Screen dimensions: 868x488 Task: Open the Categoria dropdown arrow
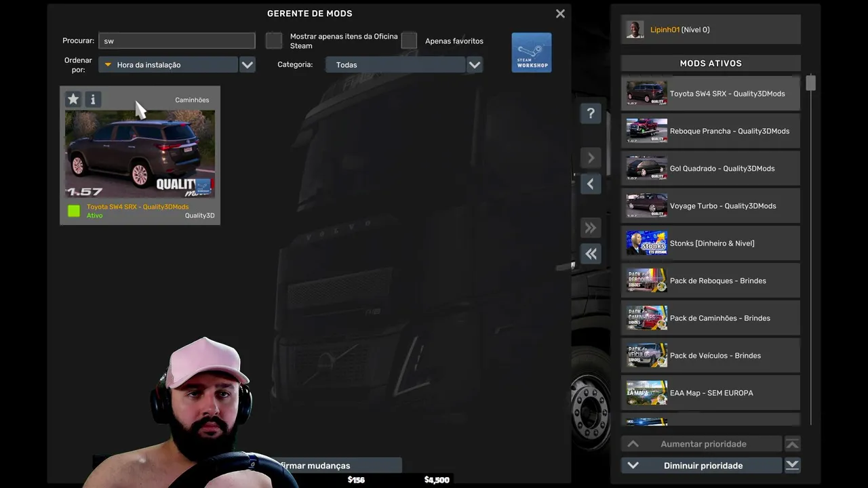(x=474, y=65)
